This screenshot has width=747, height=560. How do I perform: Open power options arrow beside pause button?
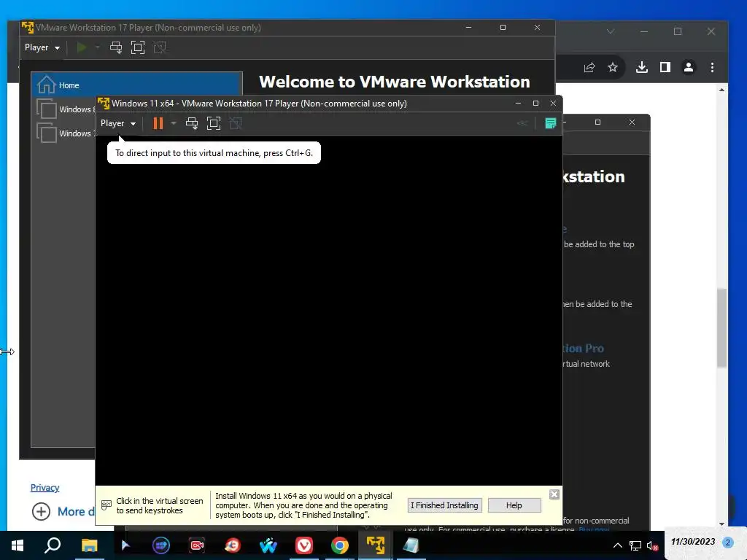(174, 123)
